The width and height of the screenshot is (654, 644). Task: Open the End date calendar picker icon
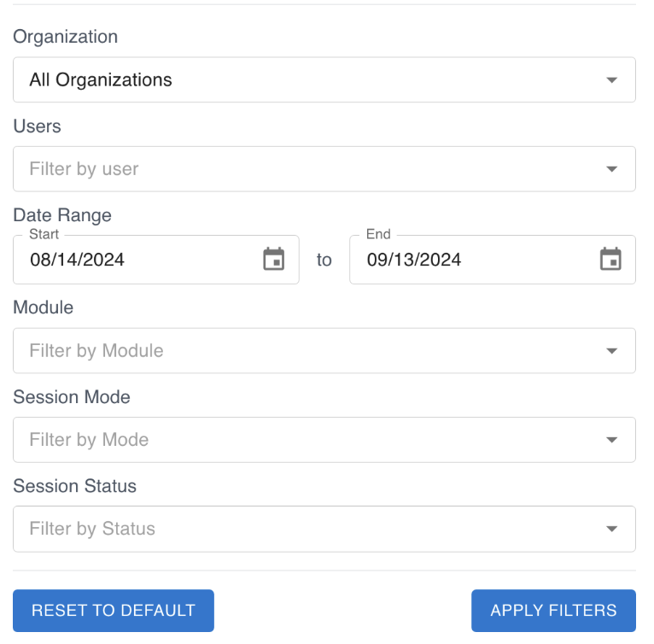(x=610, y=260)
